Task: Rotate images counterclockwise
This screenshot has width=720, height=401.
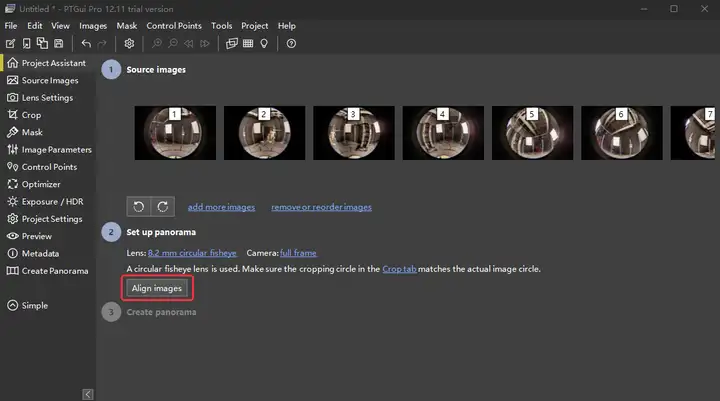Action: (139, 207)
